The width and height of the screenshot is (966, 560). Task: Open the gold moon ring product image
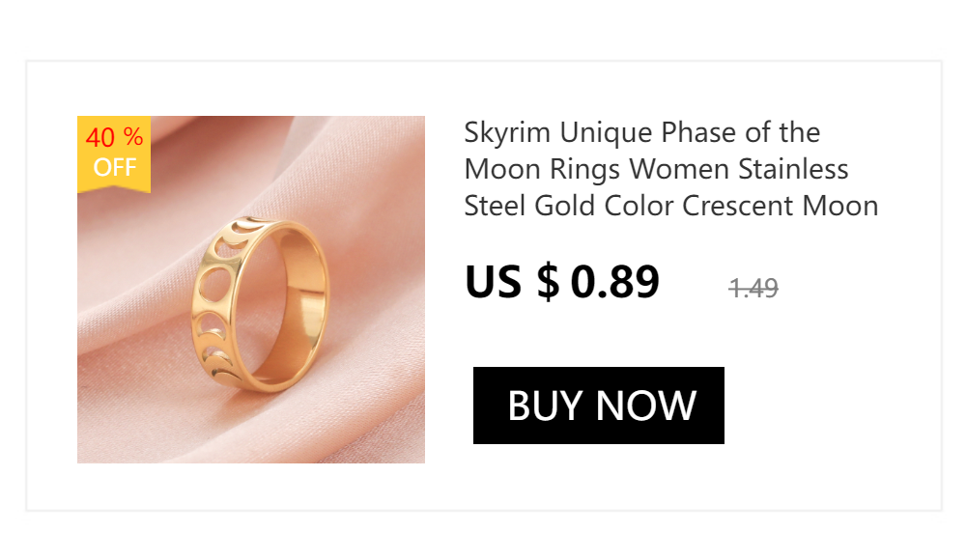(251, 290)
